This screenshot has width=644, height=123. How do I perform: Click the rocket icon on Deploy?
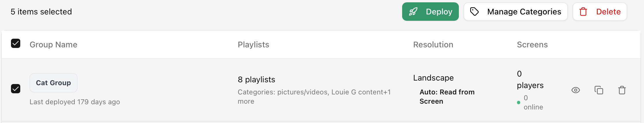click(413, 12)
